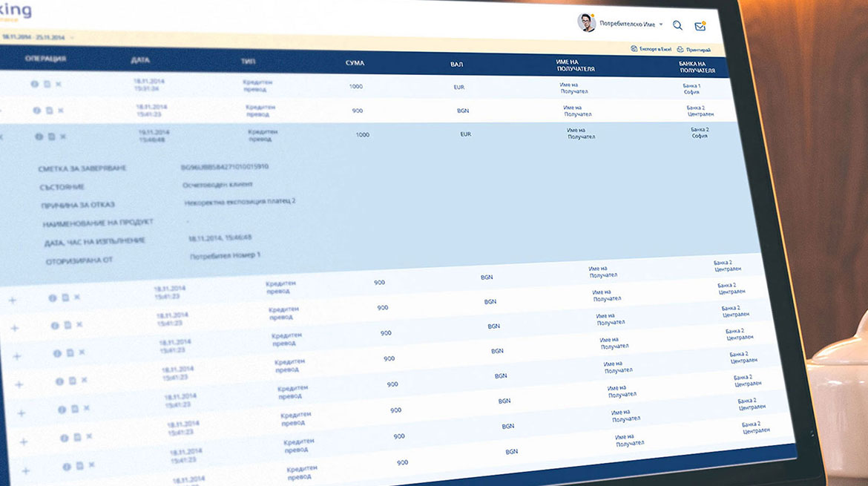Print the list with Принтирай

pos(694,49)
